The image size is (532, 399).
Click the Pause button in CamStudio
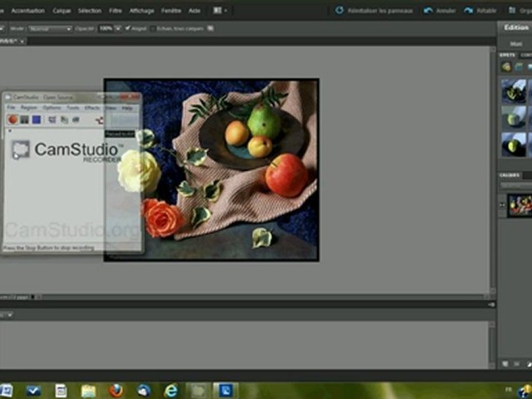[24, 120]
